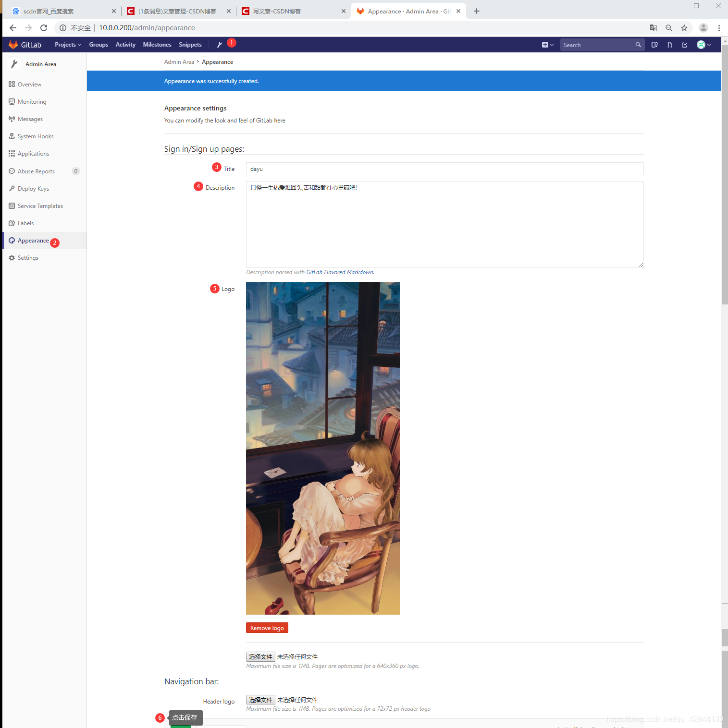The height and width of the screenshot is (728, 728).
Task: Switch to the 文章管理-CSDN博客 tab
Action: (x=178, y=11)
